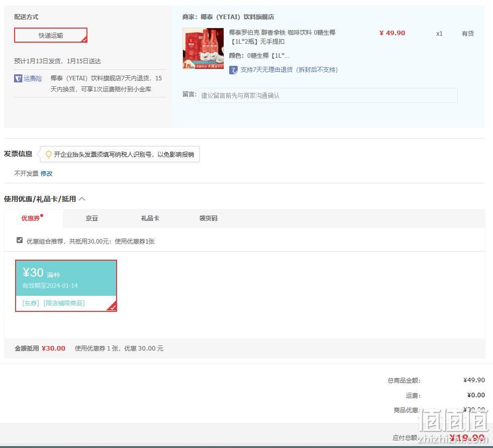
Task: Switch to the 礼品卡 tab
Action: [x=150, y=218]
